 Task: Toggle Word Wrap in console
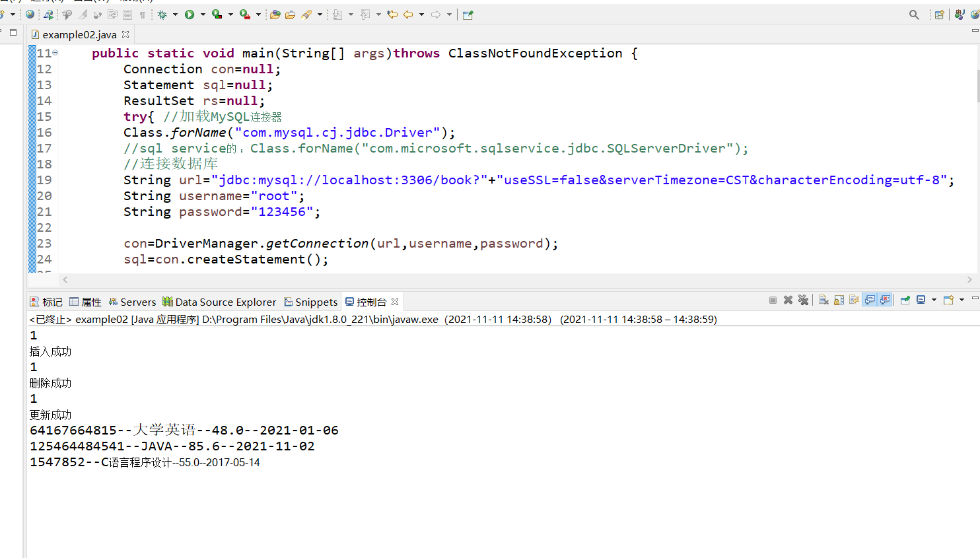tap(854, 300)
